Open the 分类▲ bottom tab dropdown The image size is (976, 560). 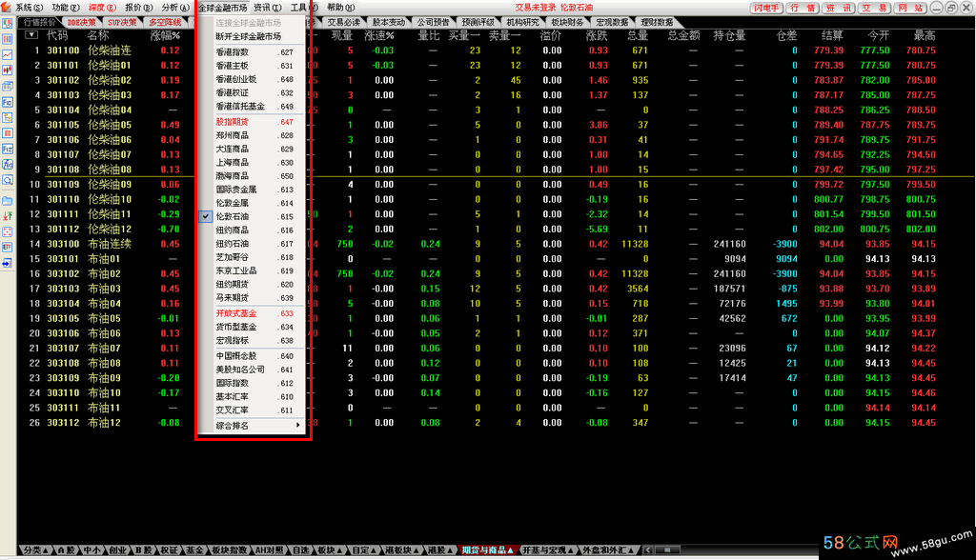click(36, 550)
